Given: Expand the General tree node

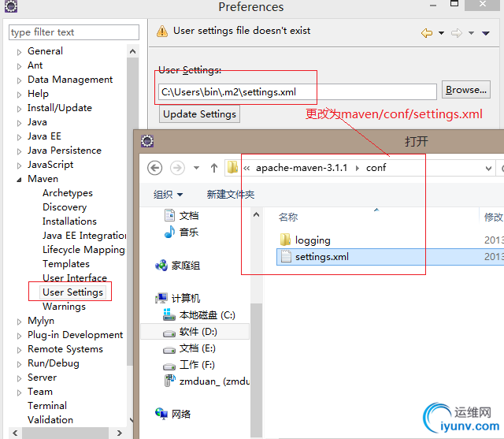Looking at the screenshot, I should point(19,52).
